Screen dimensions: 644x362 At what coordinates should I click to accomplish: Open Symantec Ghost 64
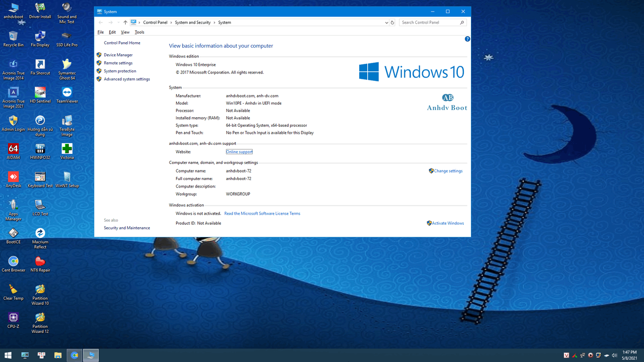pos(67,69)
